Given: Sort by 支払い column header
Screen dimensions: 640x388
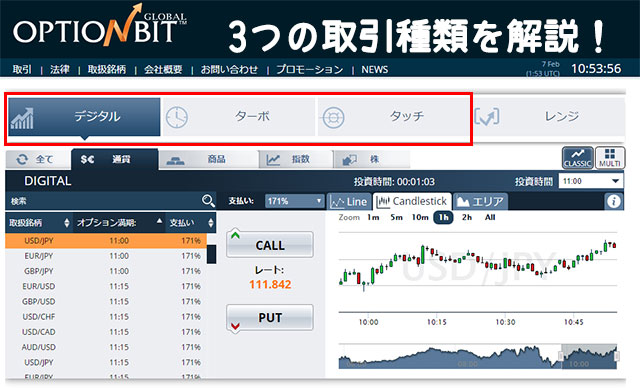Looking at the screenshot, I should 191,223.
